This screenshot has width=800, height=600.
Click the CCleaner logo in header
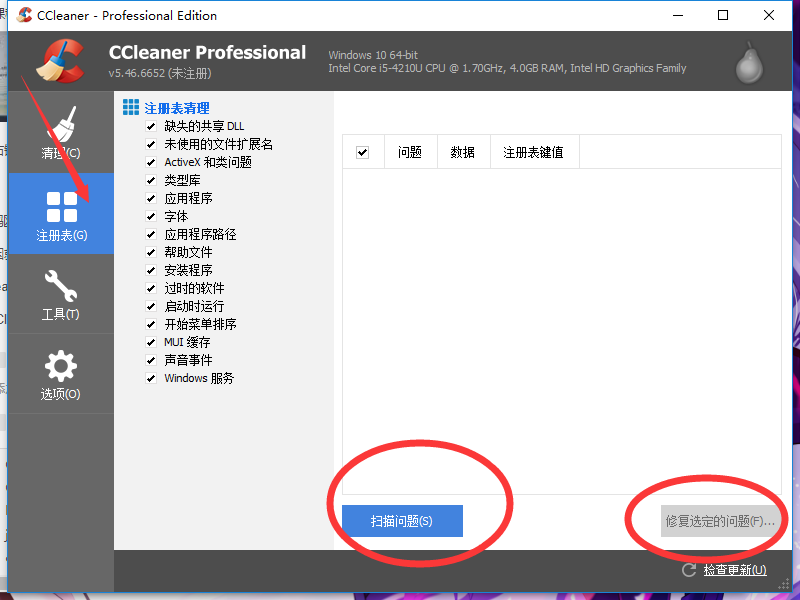point(61,61)
